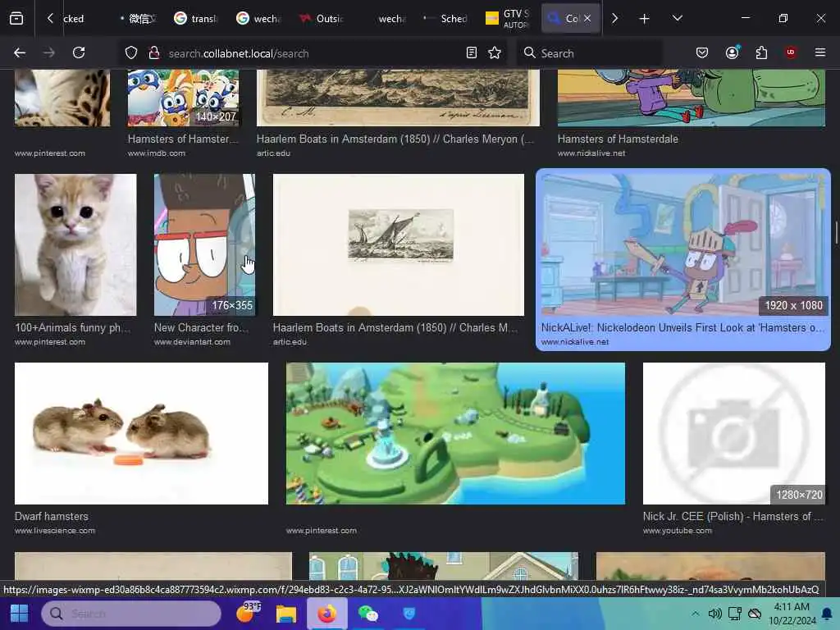The height and width of the screenshot is (630, 840).
Task: Open the 1920 x 1080 NickALive knight thumbnail
Action: (x=683, y=244)
